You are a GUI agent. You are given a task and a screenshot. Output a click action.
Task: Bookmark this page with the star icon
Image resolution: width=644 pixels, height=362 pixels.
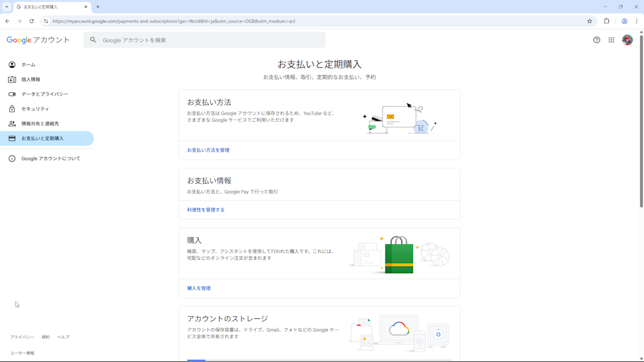coord(590,21)
